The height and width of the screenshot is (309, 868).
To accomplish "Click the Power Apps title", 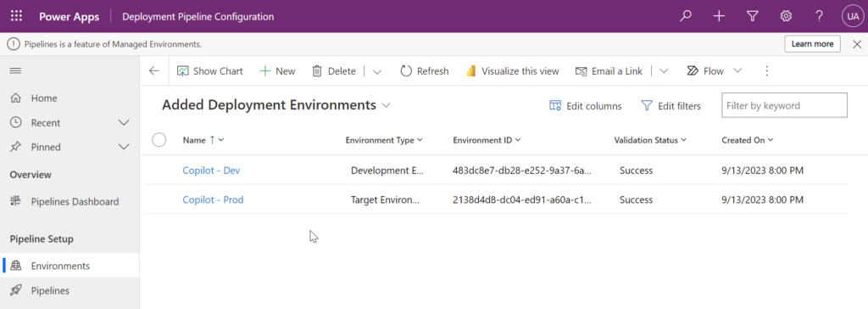I will tap(70, 17).
